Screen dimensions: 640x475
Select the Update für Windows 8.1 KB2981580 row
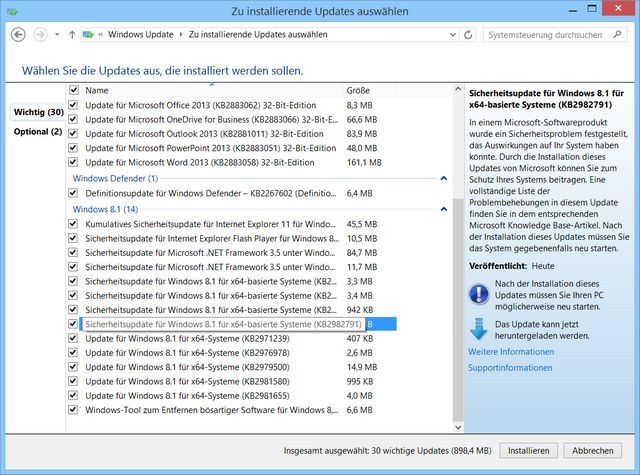[x=232, y=381]
